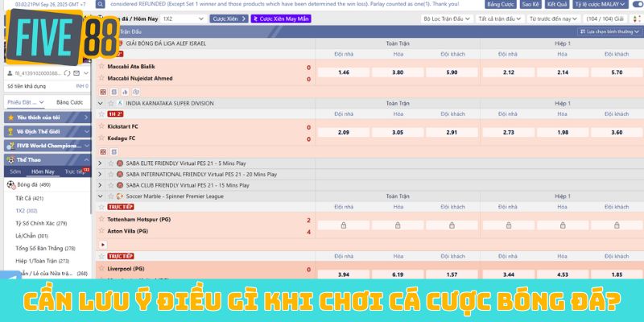The image size is (644, 322).
Task: Select Tổng Số Bàn Thắng (278) market
Action: pos(45,248)
